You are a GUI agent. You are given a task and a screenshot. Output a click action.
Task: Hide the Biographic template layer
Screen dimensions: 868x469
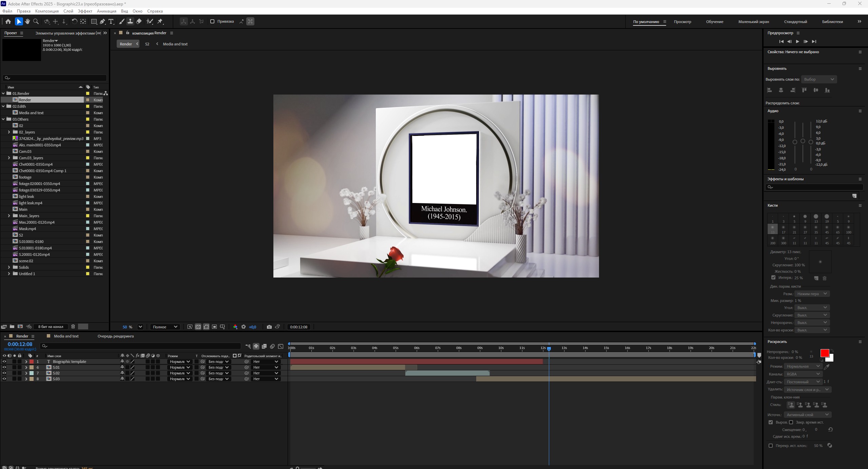click(x=4, y=362)
